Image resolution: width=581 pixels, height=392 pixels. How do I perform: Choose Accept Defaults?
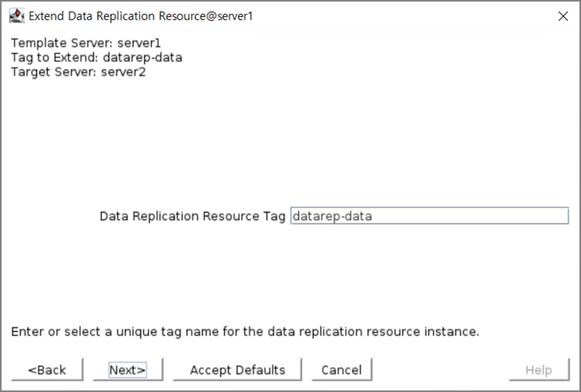click(x=237, y=369)
